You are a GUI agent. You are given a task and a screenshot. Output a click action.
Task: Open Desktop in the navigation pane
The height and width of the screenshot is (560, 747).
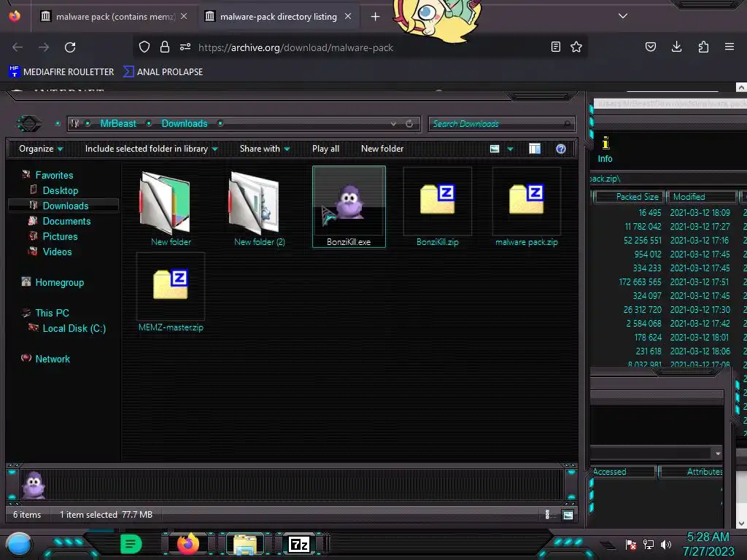tap(60, 190)
